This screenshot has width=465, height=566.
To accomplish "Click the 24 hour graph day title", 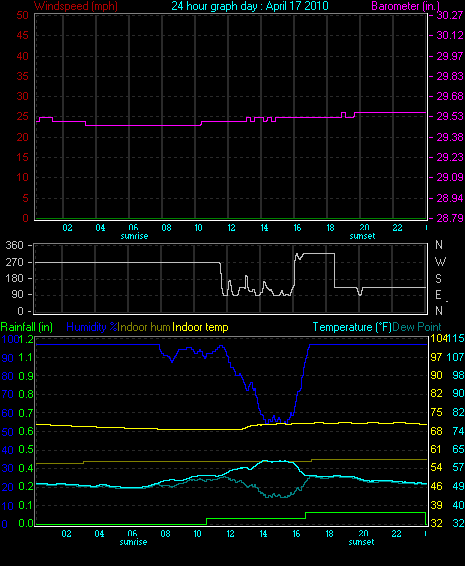I will pyautogui.click(x=250, y=6).
